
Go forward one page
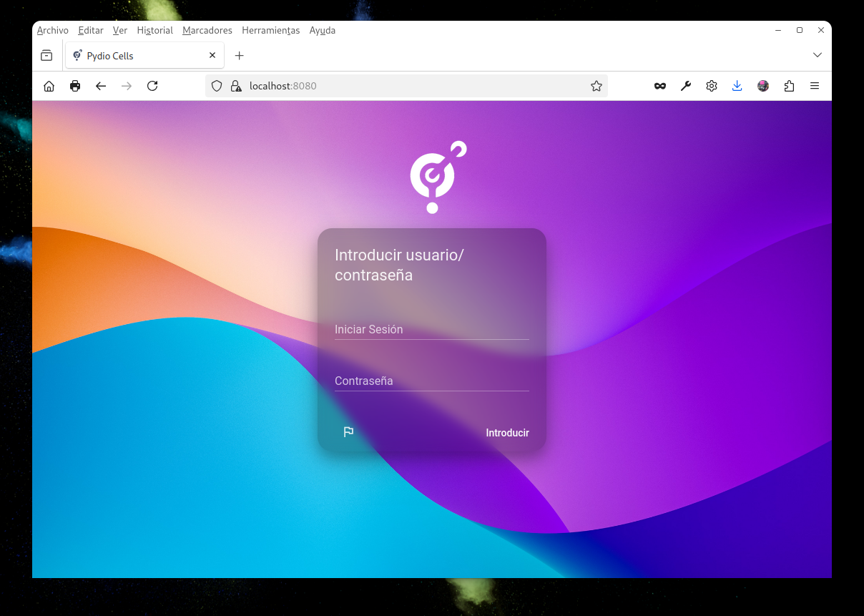127,86
